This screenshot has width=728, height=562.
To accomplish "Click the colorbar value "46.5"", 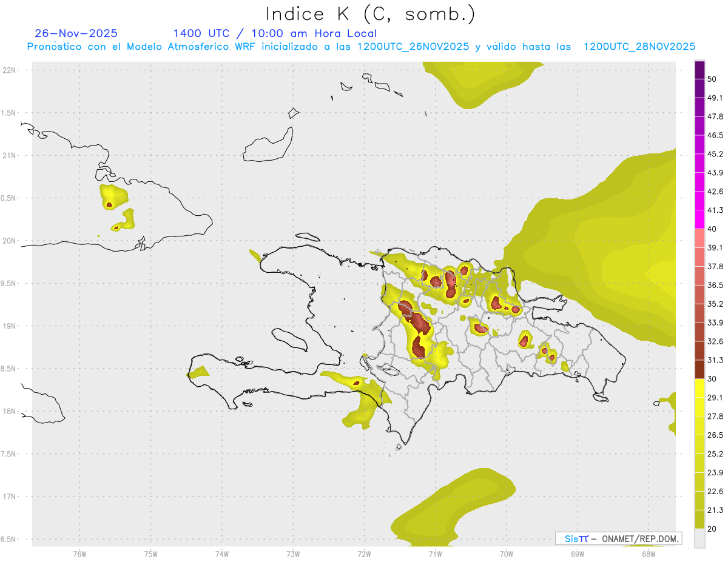I will (x=715, y=135).
